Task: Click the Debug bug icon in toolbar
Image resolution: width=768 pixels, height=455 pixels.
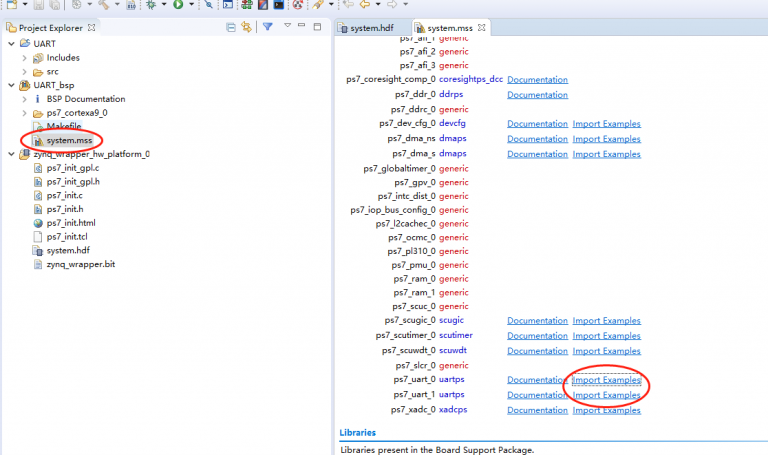Action: [151, 5]
